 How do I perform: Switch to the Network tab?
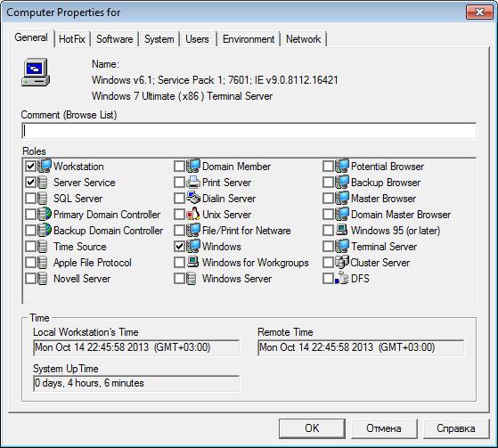tap(303, 39)
